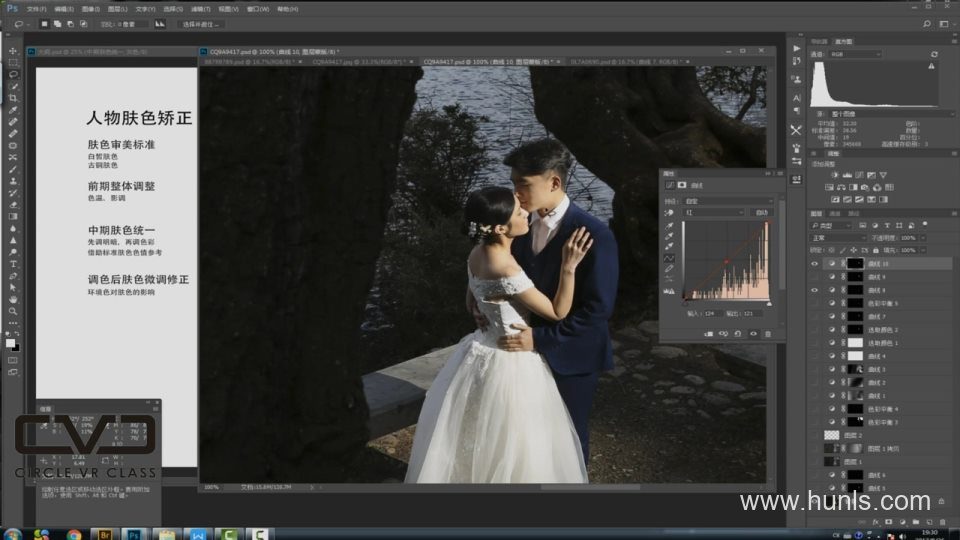Open the histogram source dropdown
This screenshot has width=960, height=540.
(891, 114)
